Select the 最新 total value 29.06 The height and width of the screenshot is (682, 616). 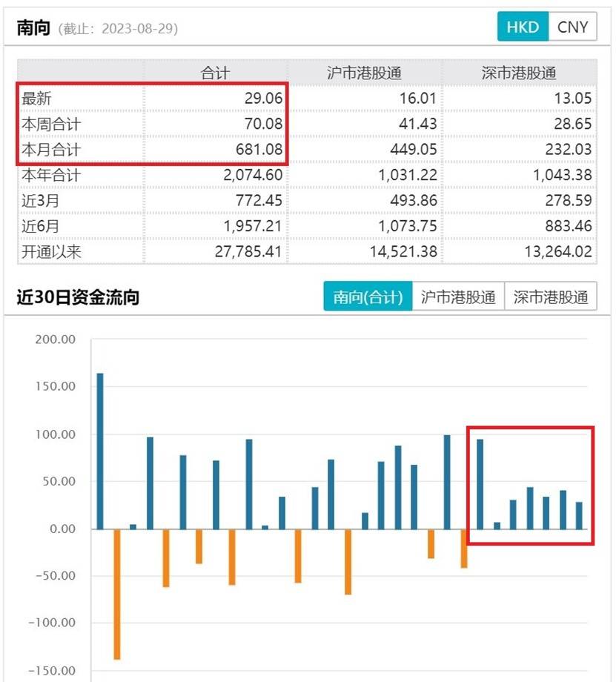click(x=263, y=99)
